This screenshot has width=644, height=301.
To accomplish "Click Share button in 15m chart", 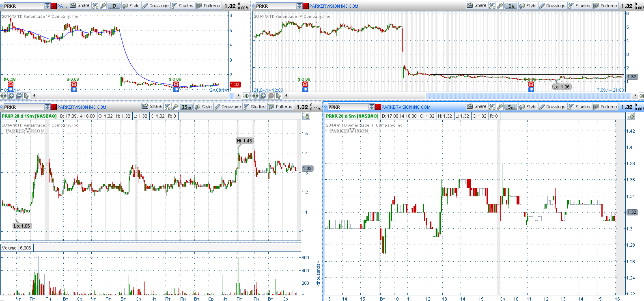I will [x=152, y=107].
